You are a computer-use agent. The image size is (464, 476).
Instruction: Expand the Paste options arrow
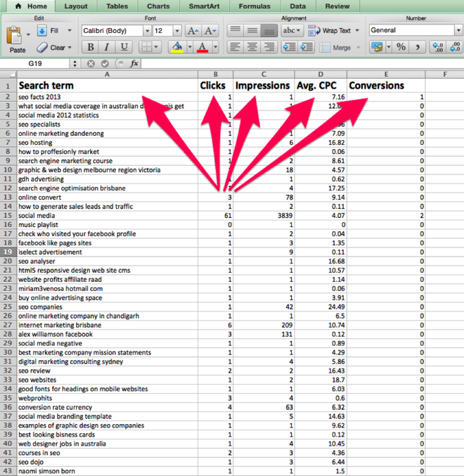(28, 34)
